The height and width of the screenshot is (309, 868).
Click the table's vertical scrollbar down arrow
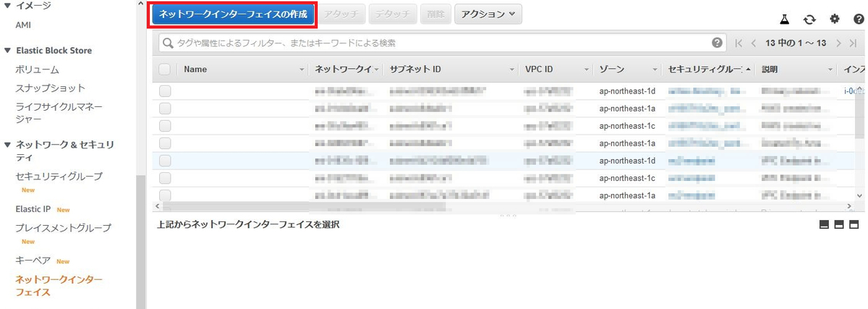coord(860,195)
